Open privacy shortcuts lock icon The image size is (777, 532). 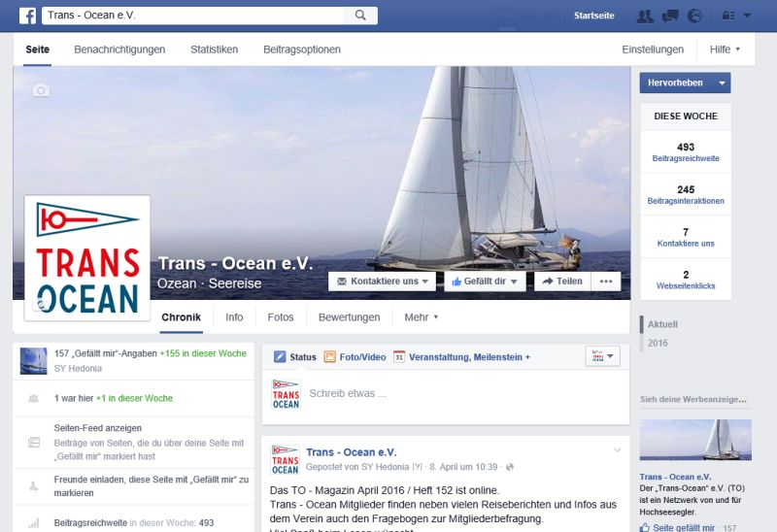(728, 16)
